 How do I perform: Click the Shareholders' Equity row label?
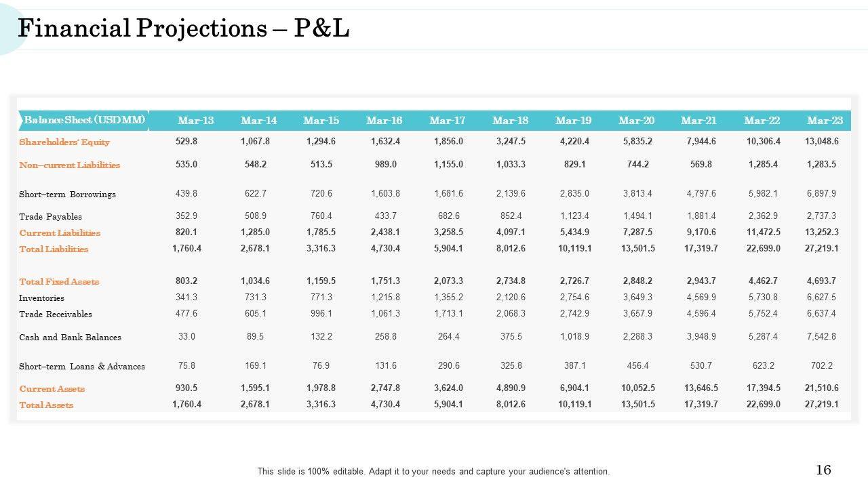click(64, 142)
